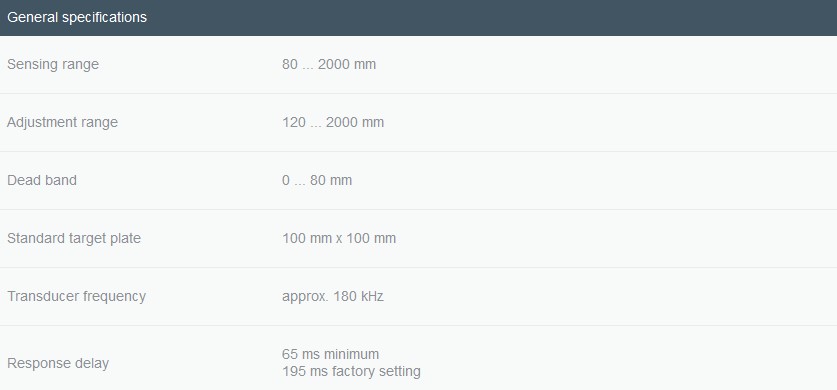Click the 195 ms factory setting text
Viewport: 837px width, 390px height.
pos(351,371)
